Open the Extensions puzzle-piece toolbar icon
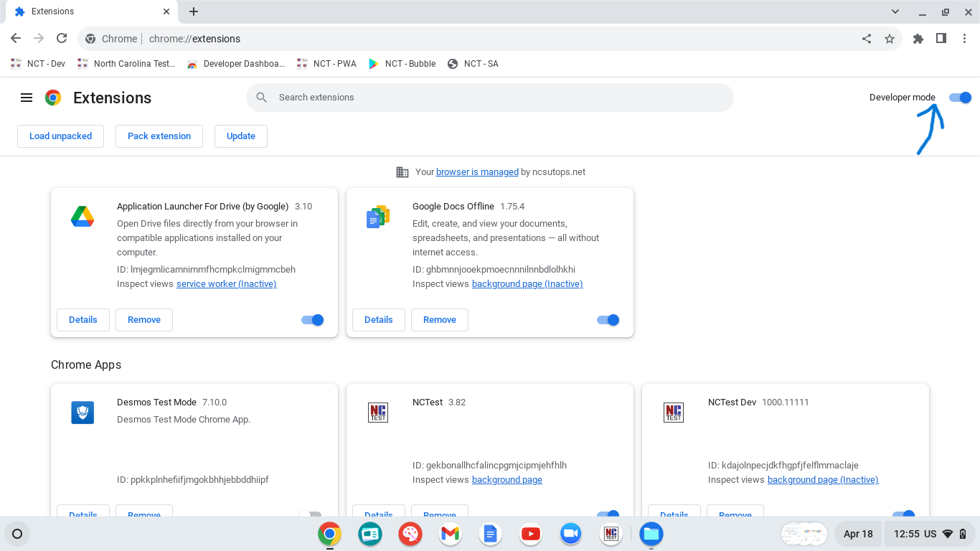The image size is (980, 551). click(x=918, y=39)
